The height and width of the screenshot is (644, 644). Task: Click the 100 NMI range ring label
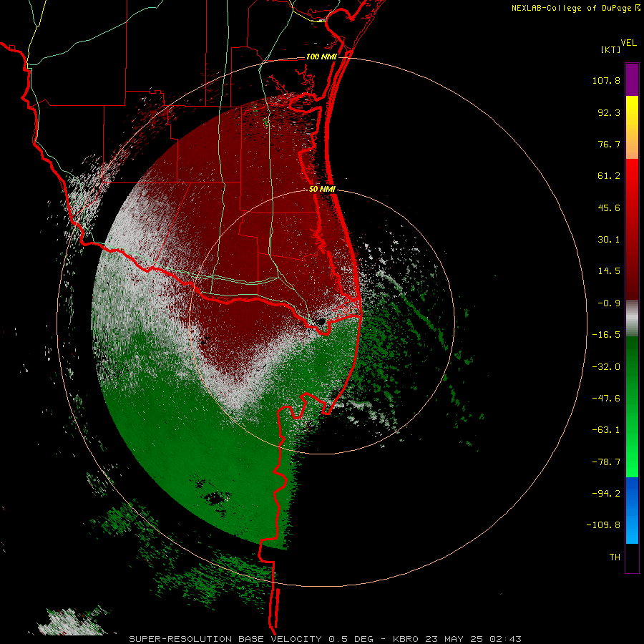pos(321,57)
